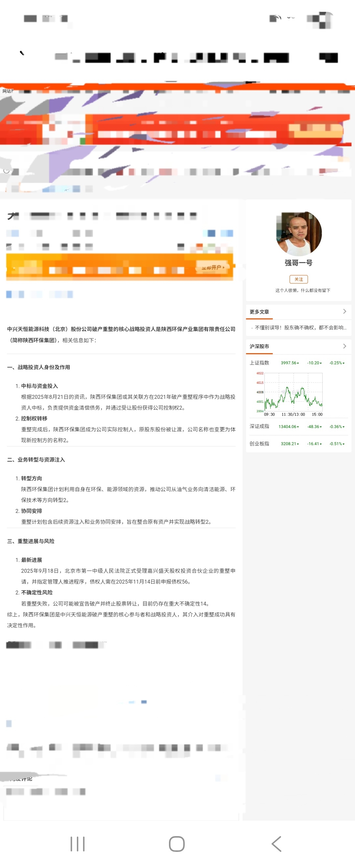Select the 沪深股市 tab

[x=259, y=347]
